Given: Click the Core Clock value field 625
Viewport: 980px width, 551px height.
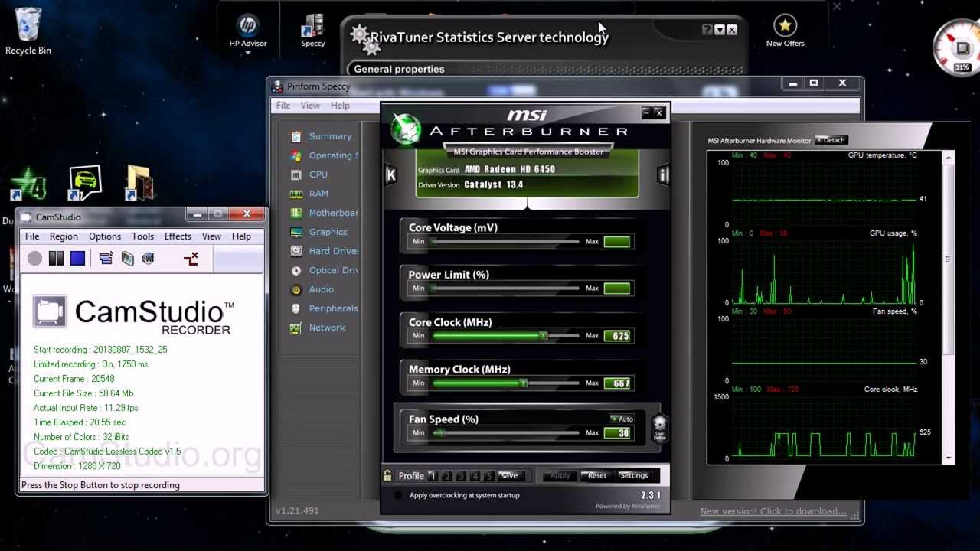Looking at the screenshot, I should click(x=617, y=336).
